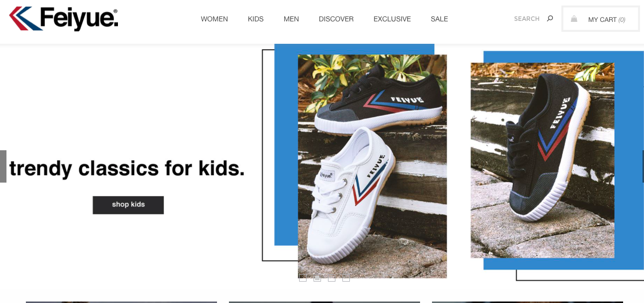644x303 pixels.
Task: Click the search magnifier icon
Action: (550, 18)
